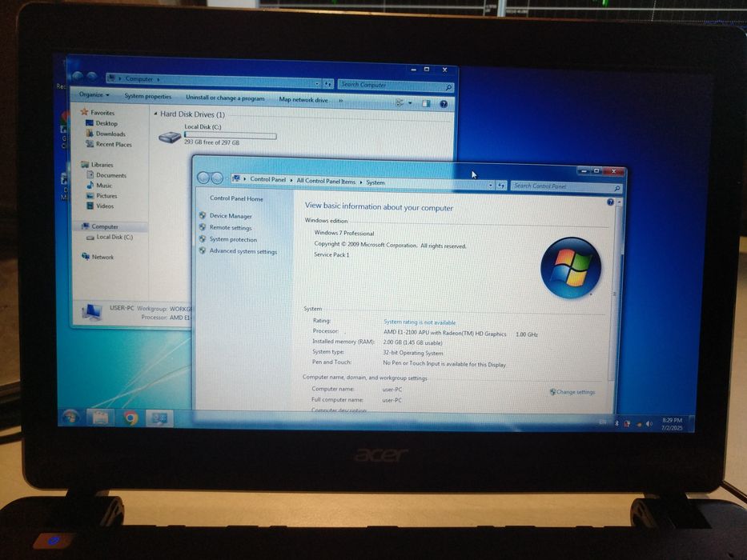Open address history dropdown in System window
Image resolution: width=747 pixels, height=560 pixels.
pyautogui.click(x=491, y=185)
